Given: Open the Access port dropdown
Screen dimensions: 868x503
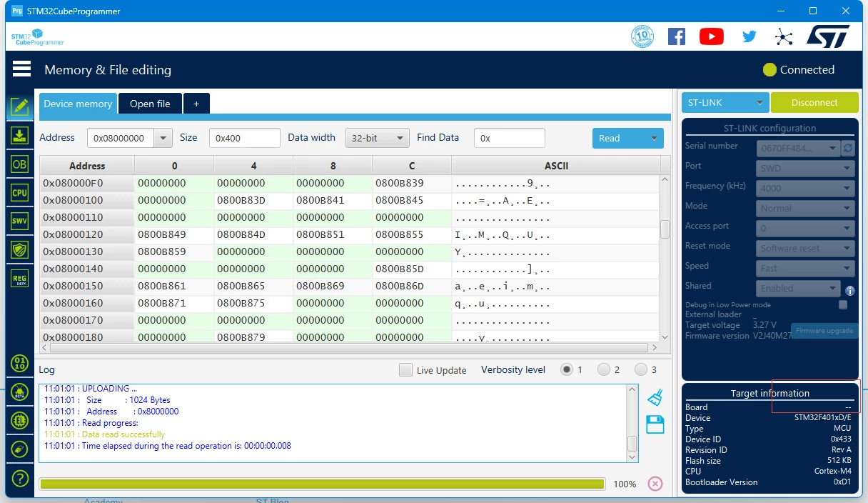Looking at the screenshot, I should [805, 228].
